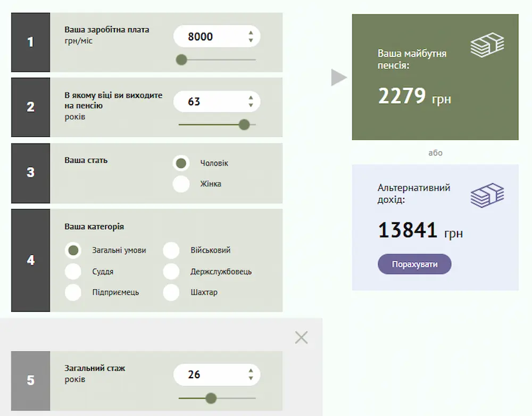Decrease retirement age with down stepper arrow
Image resolution: width=532 pixels, height=416 pixels.
[x=251, y=105]
